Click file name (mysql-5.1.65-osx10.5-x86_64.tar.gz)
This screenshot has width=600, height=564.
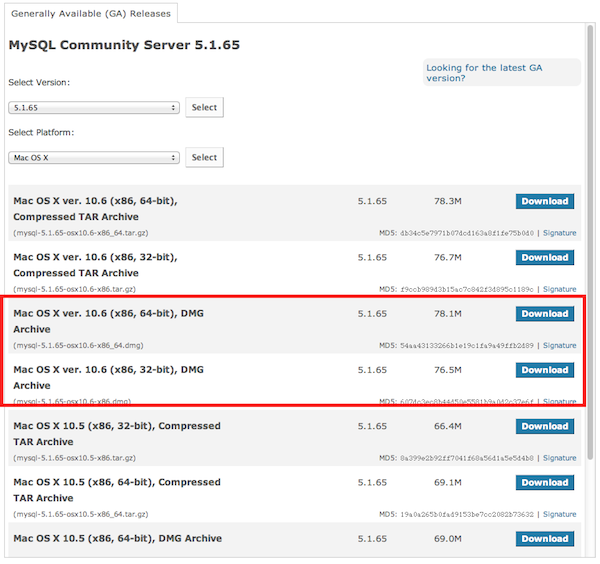[x=81, y=514]
